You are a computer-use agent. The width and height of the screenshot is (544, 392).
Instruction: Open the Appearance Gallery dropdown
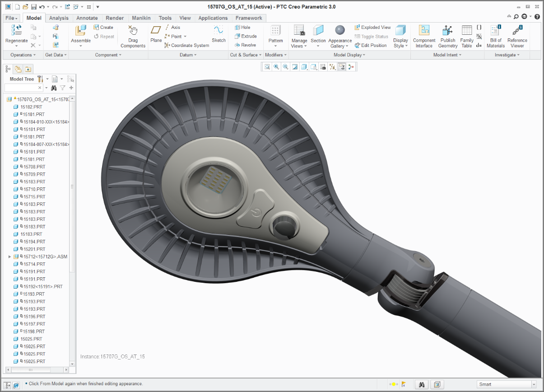347,47
